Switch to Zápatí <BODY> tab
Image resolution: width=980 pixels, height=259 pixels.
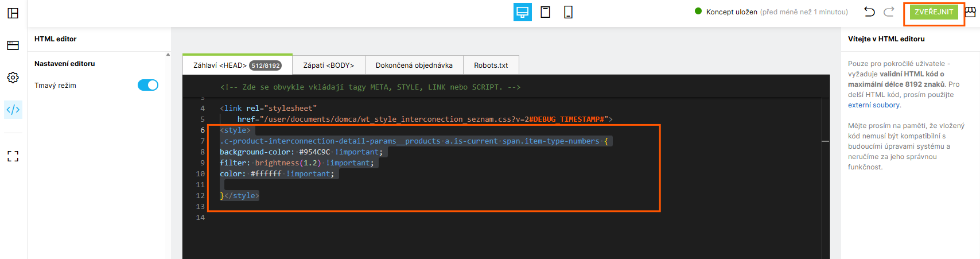coord(329,65)
